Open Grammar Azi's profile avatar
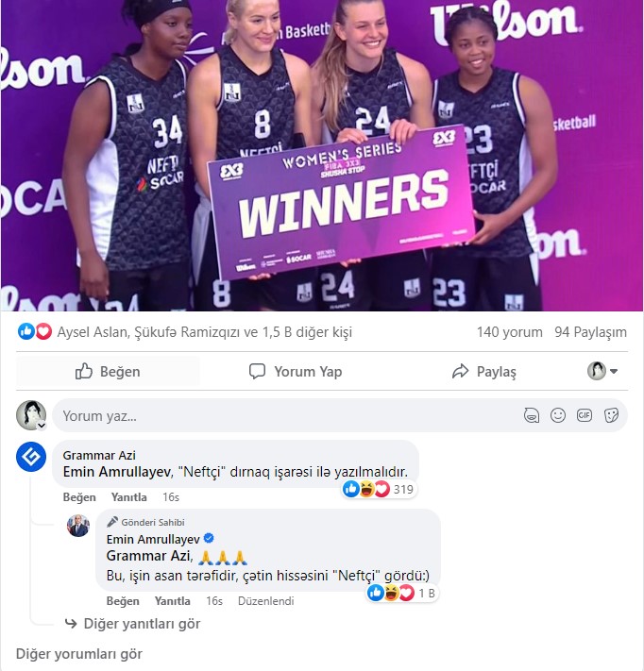The image size is (644, 671). pos(31,457)
